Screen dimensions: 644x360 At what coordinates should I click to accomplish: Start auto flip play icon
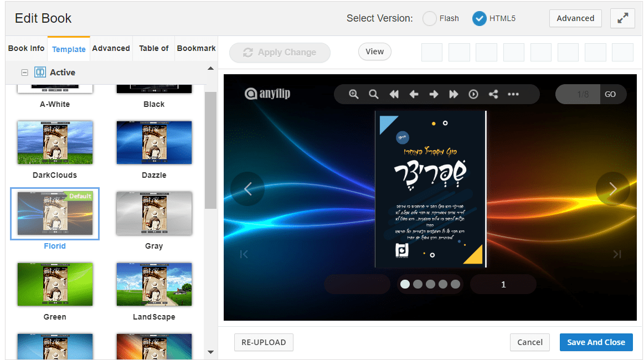click(473, 94)
